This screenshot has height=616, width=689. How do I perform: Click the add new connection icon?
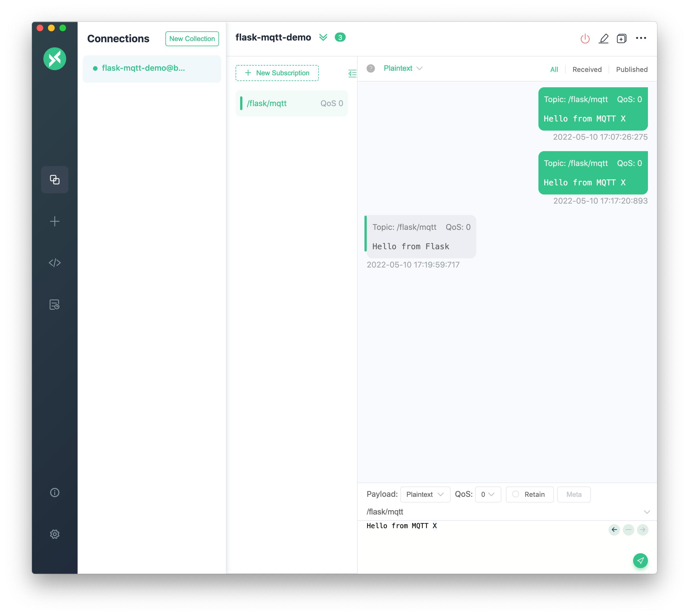[55, 221]
